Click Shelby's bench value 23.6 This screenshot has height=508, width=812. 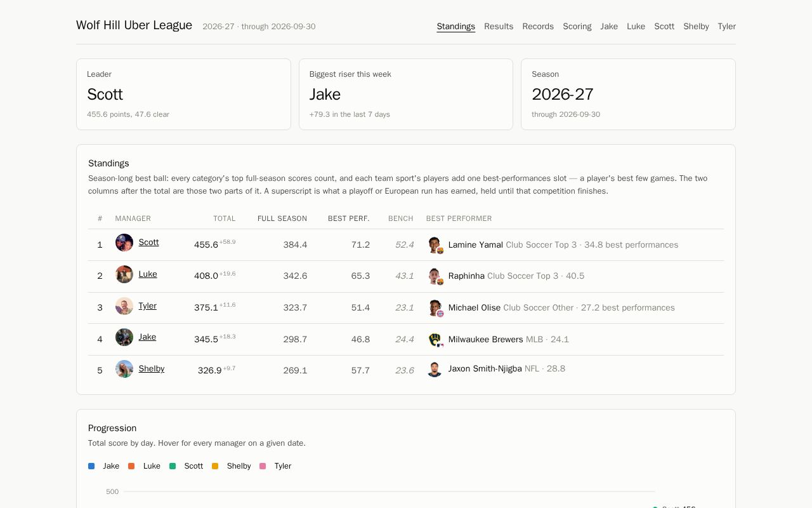pos(405,370)
